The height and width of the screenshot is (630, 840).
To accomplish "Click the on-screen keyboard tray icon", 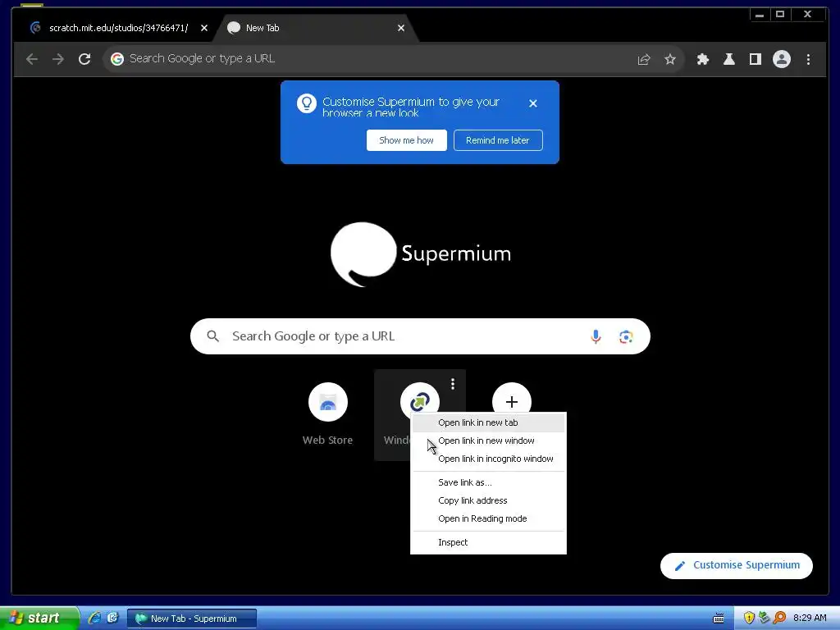I will [719, 619].
